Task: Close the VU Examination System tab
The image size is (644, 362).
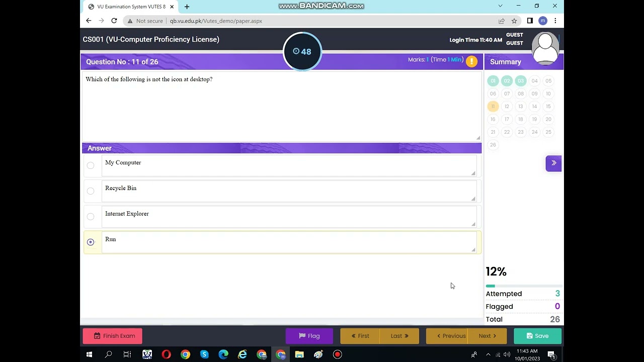Action: (172, 7)
